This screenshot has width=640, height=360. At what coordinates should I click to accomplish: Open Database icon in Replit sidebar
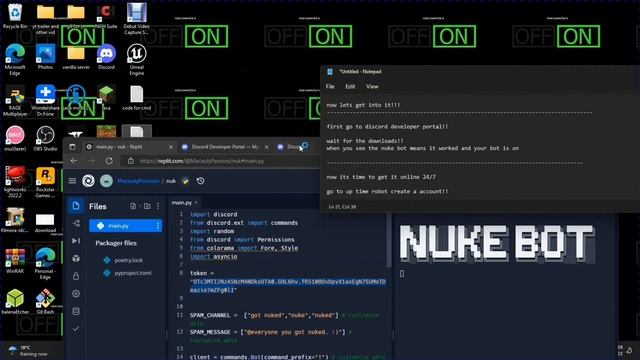click(76, 311)
